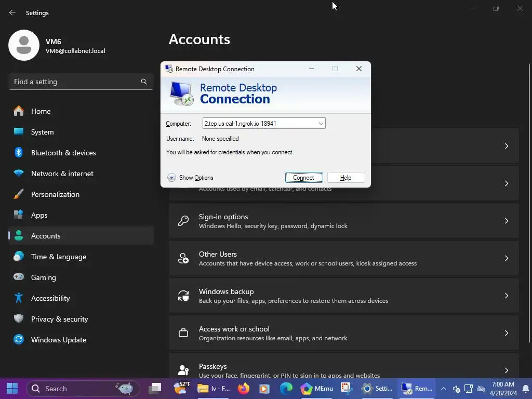532x399 pixels.
Task: Open Accessibility settings
Action: [81, 298]
